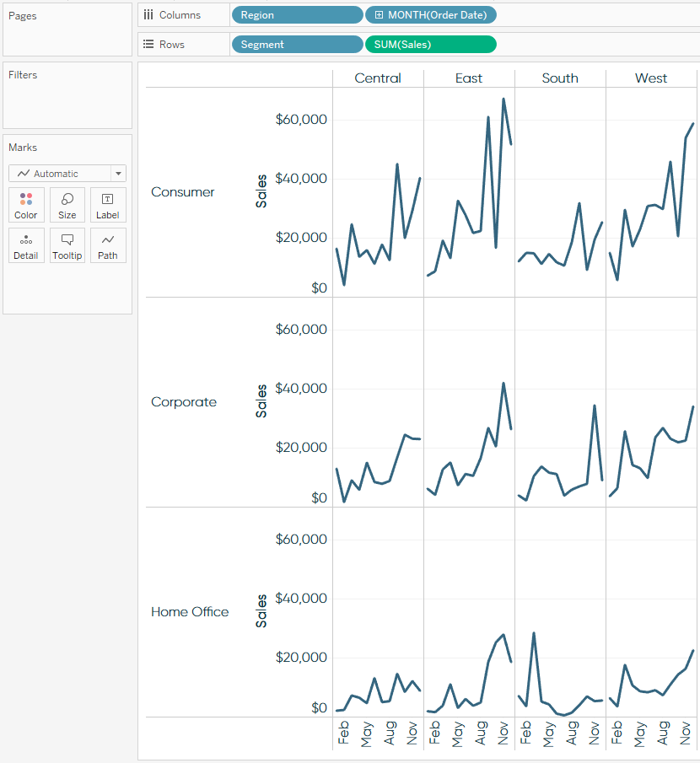The height and width of the screenshot is (763, 700).
Task: Click the Sales axis label
Action: 262,191
